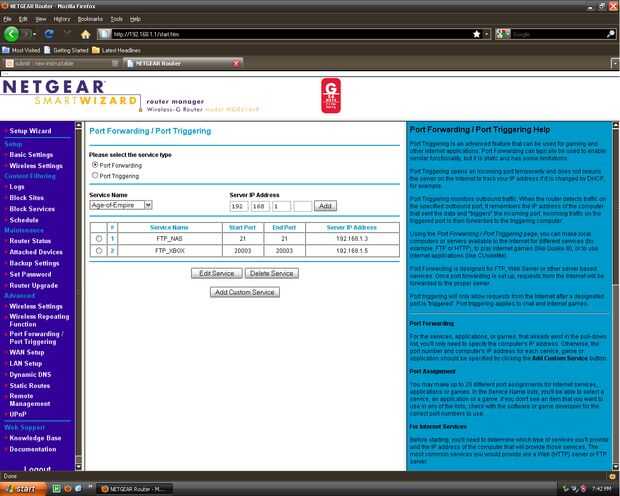This screenshot has width=620, height=496.
Task: Go back with the green Back arrow
Action: 11,34
